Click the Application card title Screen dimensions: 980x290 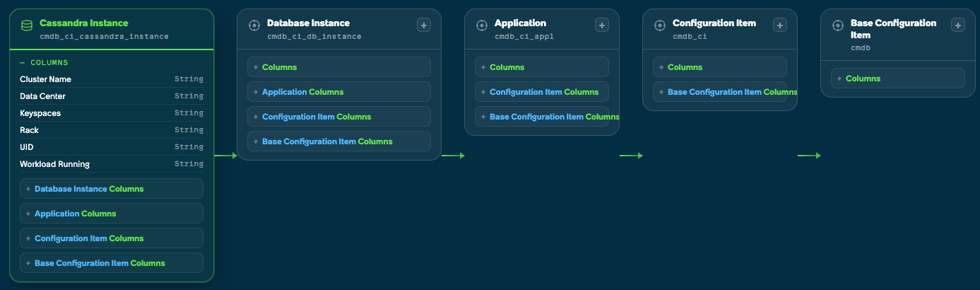click(x=520, y=23)
